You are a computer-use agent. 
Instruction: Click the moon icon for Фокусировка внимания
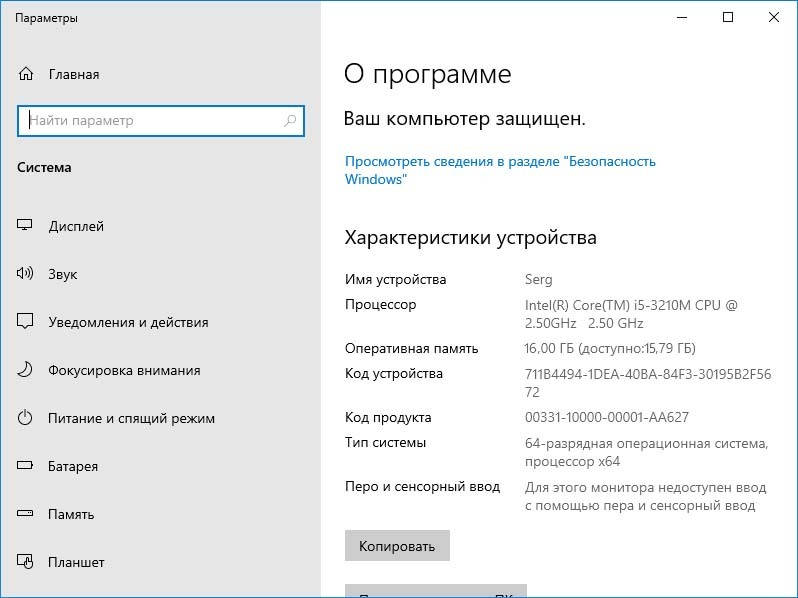click(x=26, y=370)
